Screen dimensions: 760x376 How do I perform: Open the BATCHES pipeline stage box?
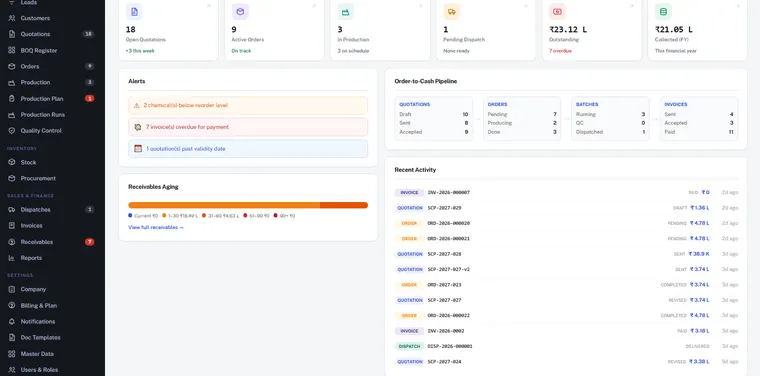[x=610, y=119]
